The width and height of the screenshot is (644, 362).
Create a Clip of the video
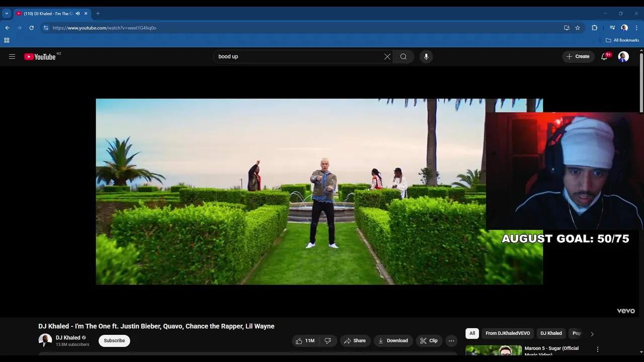[429, 340]
